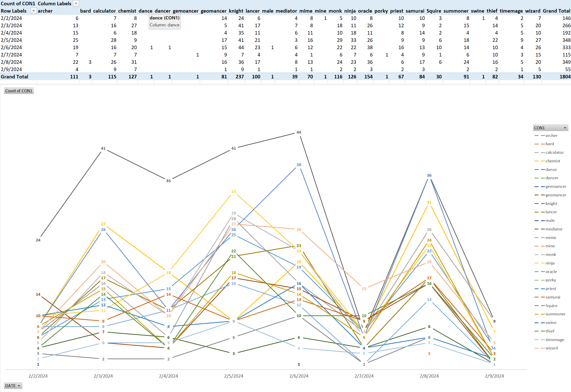This screenshot has height=392, width=571.
Task: Open the Column Labels filter dropdown
Action: click(x=76, y=4)
